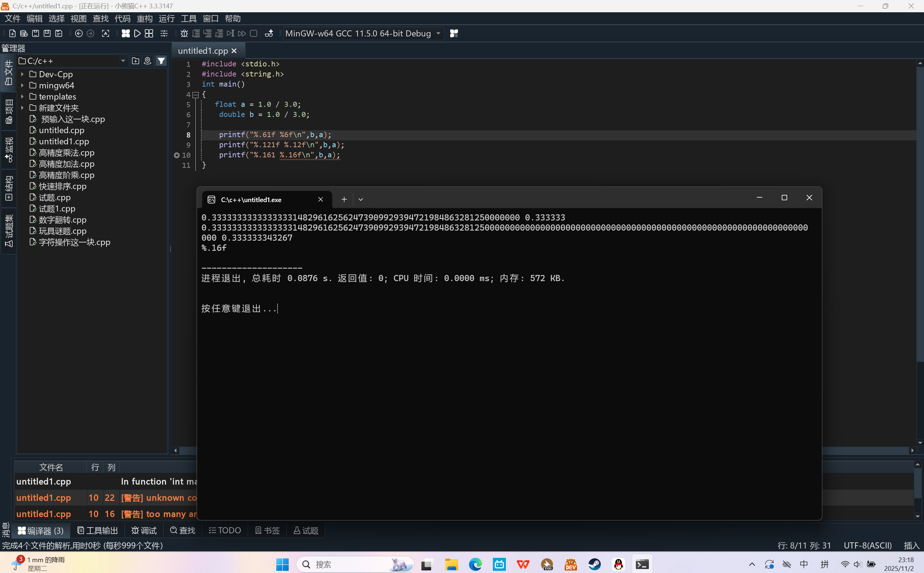
Task: Collapse the code fold at line 4
Action: point(196,95)
